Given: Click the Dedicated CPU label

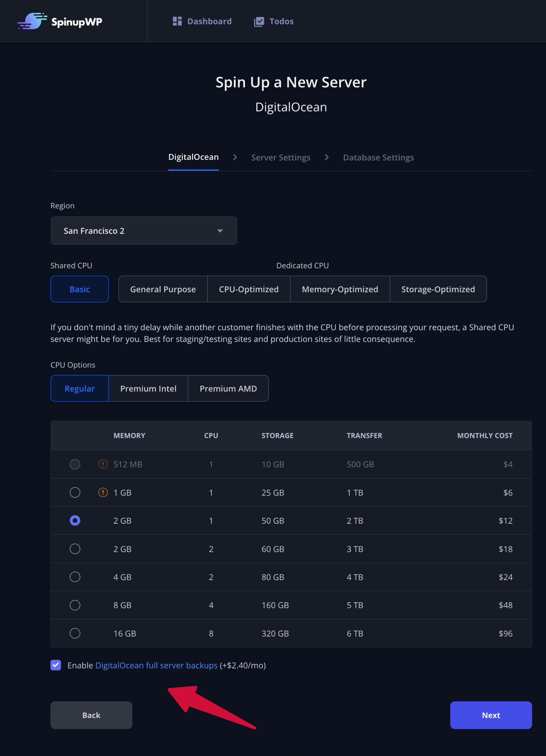Looking at the screenshot, I should (x=302, y=265).
